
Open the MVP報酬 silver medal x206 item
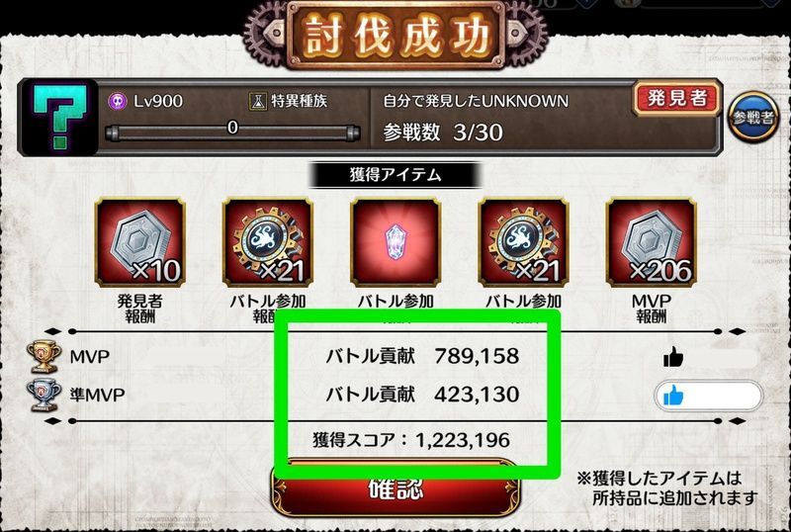pyautogui.click(x=652, y=243)
